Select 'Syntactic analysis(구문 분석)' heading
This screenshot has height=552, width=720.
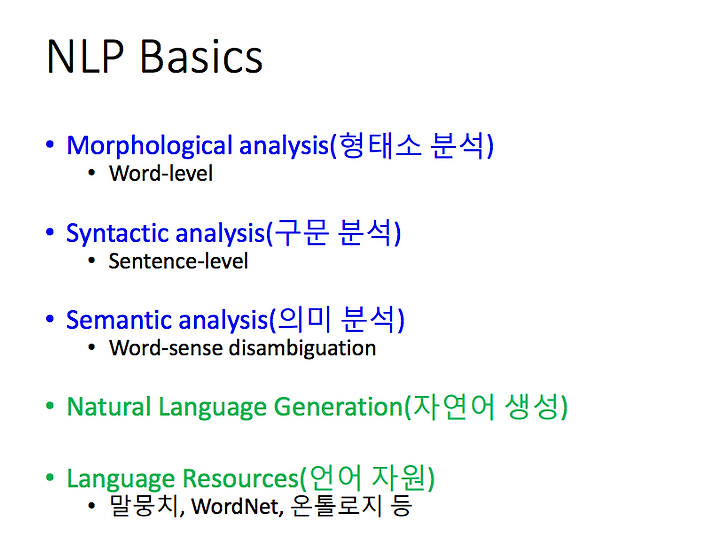coord(234,233)
